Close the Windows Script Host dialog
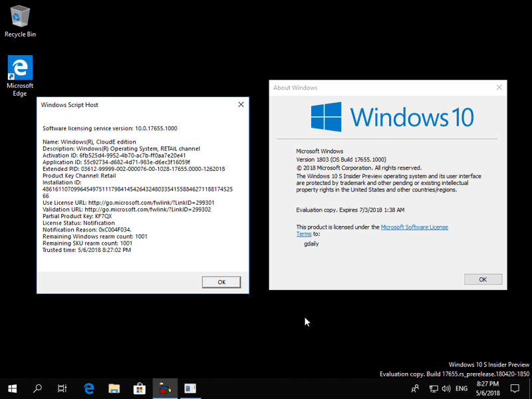 241,104
